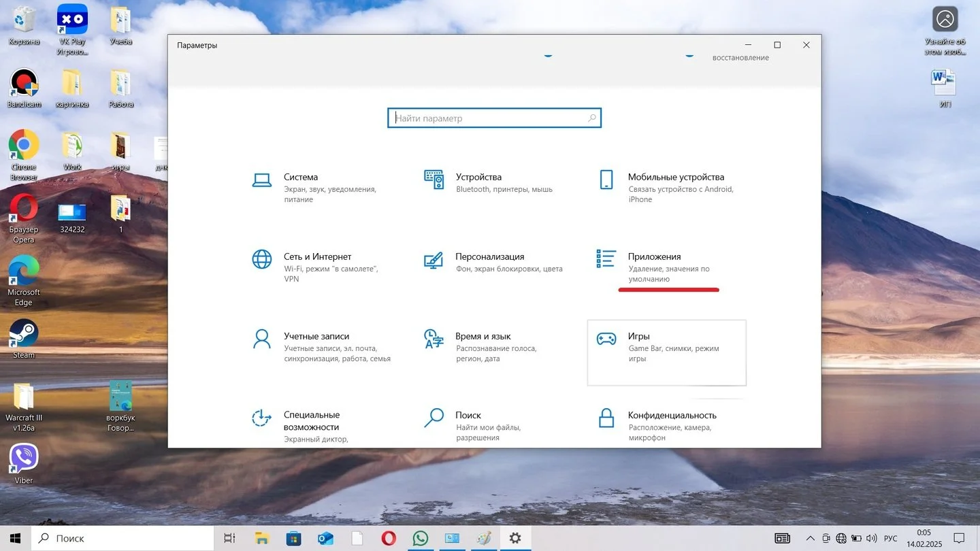This screenshot has width=980, height=551.
Task: Open the Приложения settings category
Action: [x=666, y=267]
